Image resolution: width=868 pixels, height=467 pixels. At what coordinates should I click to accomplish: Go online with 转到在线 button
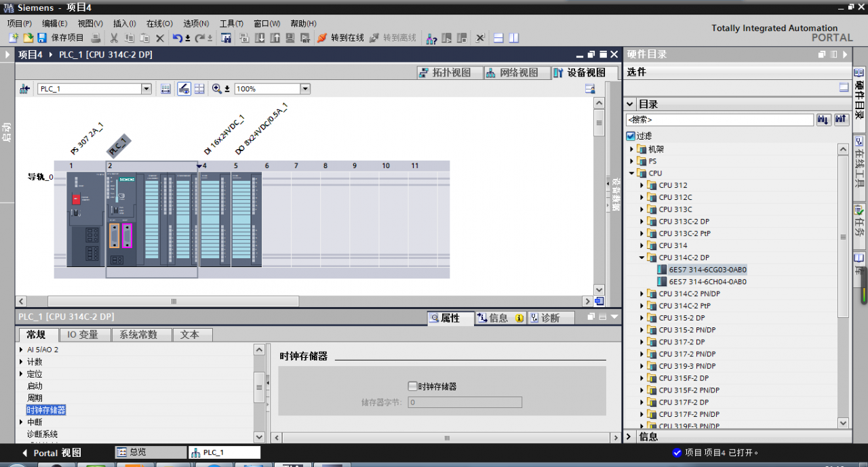point(340,38)
